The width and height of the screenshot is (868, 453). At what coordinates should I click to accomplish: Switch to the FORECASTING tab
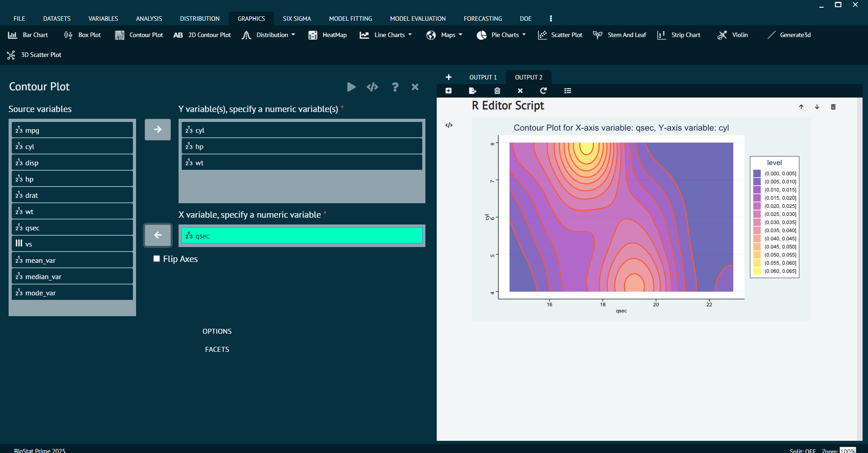pos(483,19)
